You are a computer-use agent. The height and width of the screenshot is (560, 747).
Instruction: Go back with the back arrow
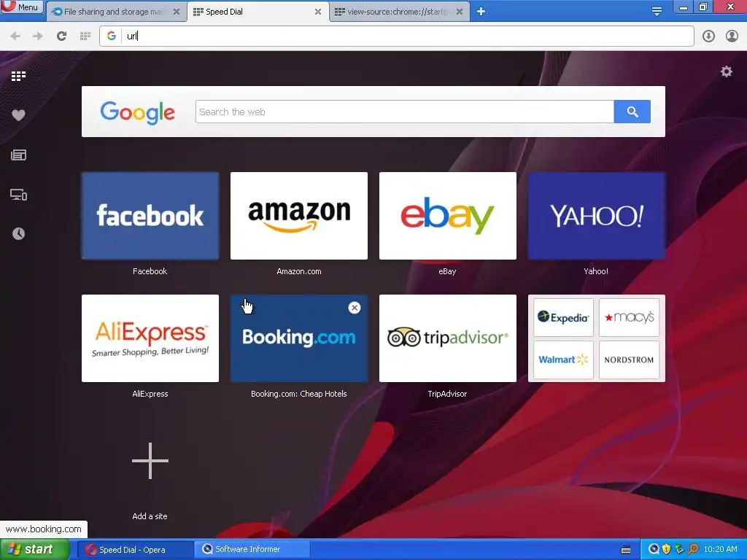[x=15, y=36]
